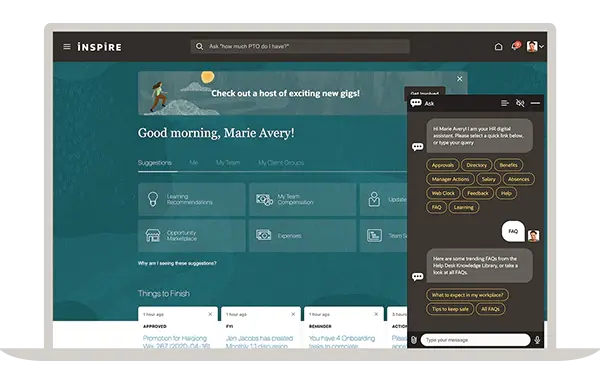Switch to My Client Groups tab
This screenshot has height=386, width=600.
click(x=281, y=163)
